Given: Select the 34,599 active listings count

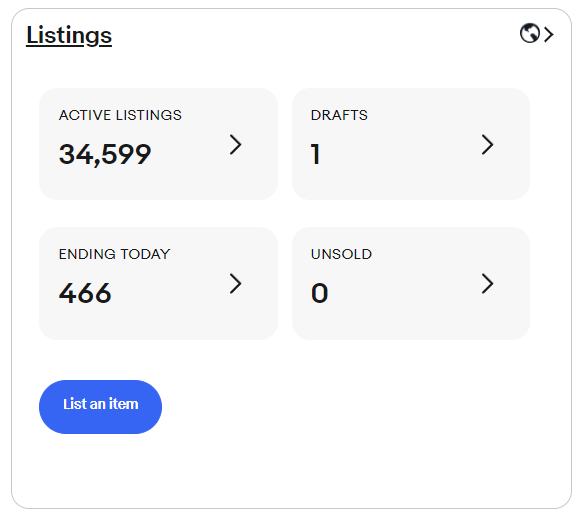Looking at the screenshot, I should click(105, 154).
